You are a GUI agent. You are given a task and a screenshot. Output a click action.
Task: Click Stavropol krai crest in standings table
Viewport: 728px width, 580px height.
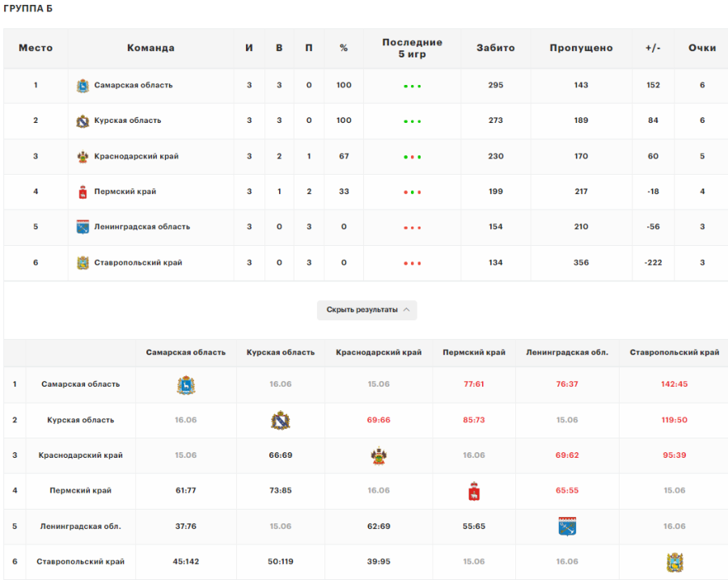click(82, 263)
